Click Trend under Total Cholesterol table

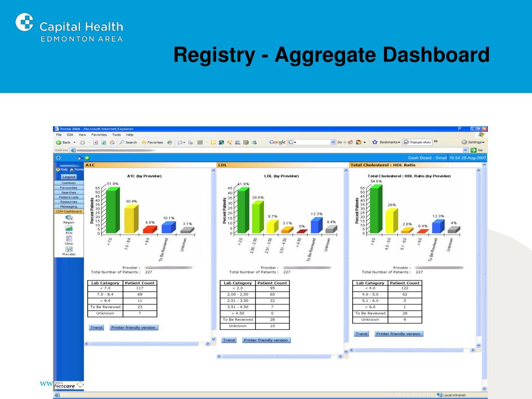(362, 334)
